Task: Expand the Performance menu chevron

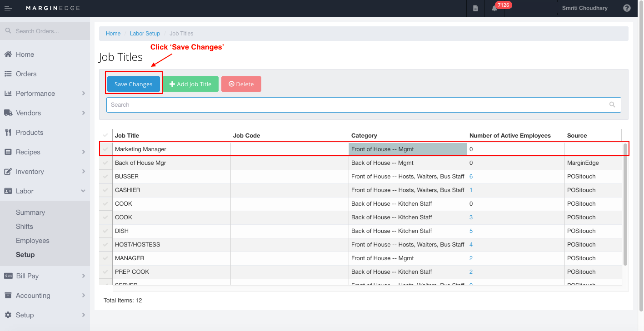Action: tap(84, 94)
